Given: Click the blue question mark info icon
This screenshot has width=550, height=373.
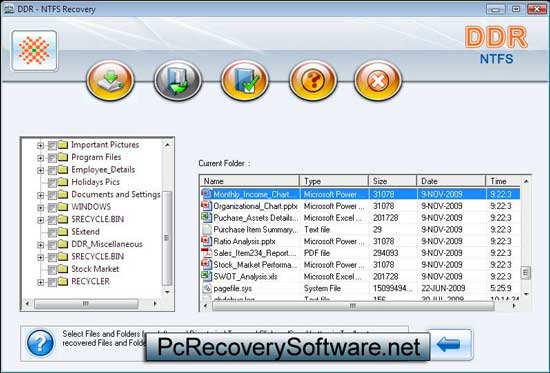Looking at the screenshot, I should click(x=40, y=343).
